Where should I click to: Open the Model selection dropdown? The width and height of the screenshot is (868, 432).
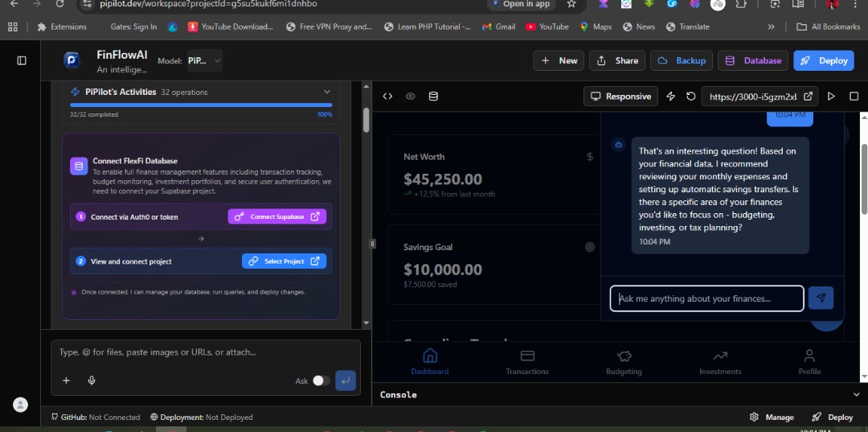click(204, 60)
